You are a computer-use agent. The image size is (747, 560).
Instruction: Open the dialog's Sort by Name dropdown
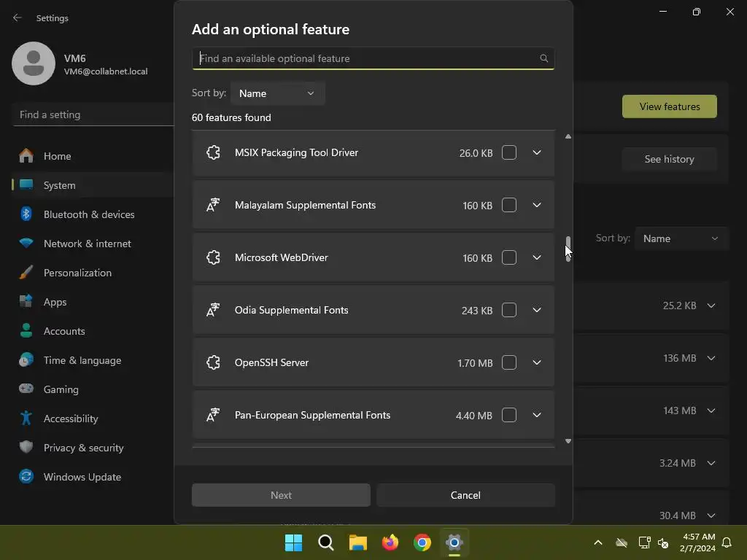click(277, 93)
